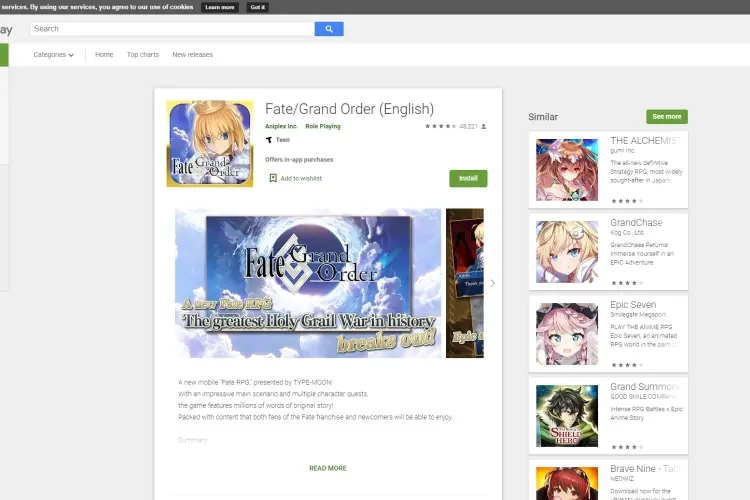Click the Similar section heading
Viewport: 750px width, 500px height.
tap(543, 117)
